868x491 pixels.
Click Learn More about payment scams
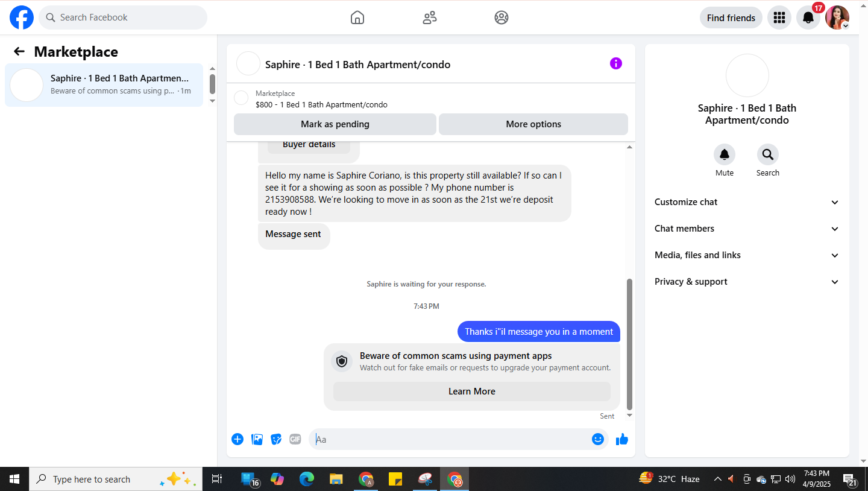point(472,391)
